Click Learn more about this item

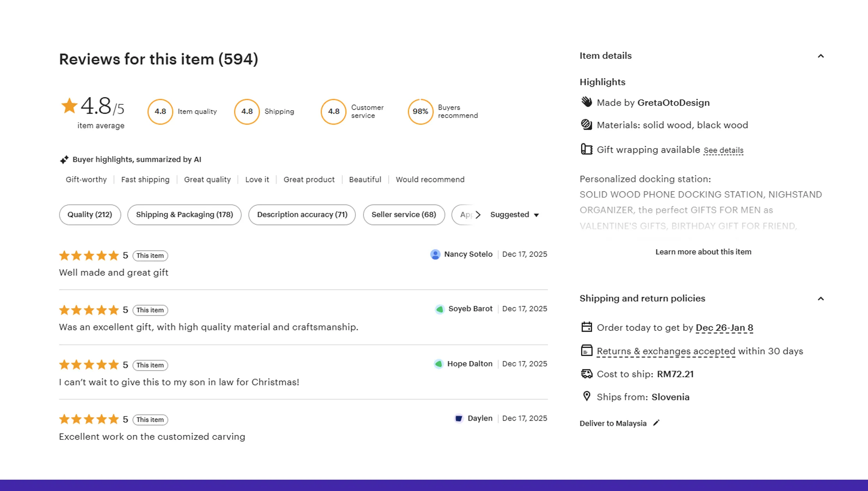pos(703,252)
